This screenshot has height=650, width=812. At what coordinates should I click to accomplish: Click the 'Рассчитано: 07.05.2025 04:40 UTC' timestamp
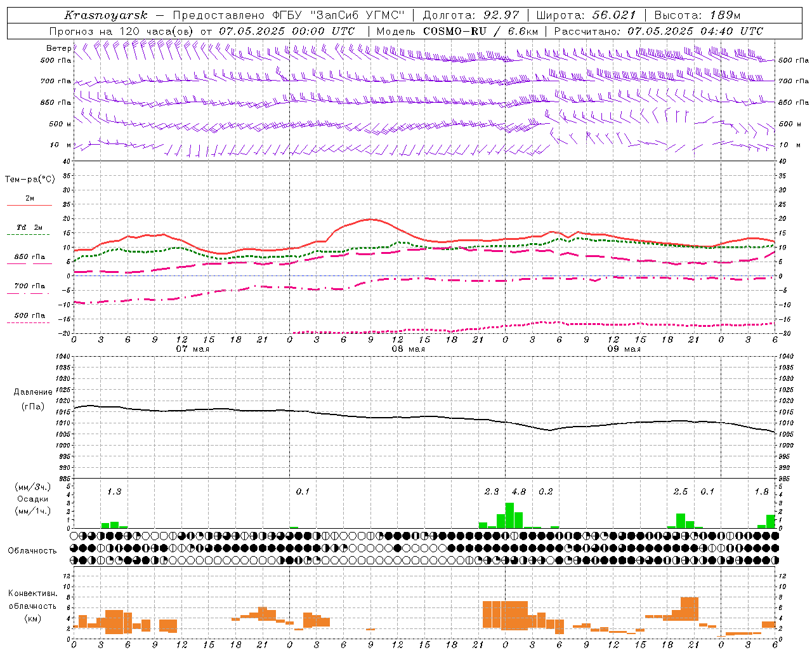pos(658,31)
